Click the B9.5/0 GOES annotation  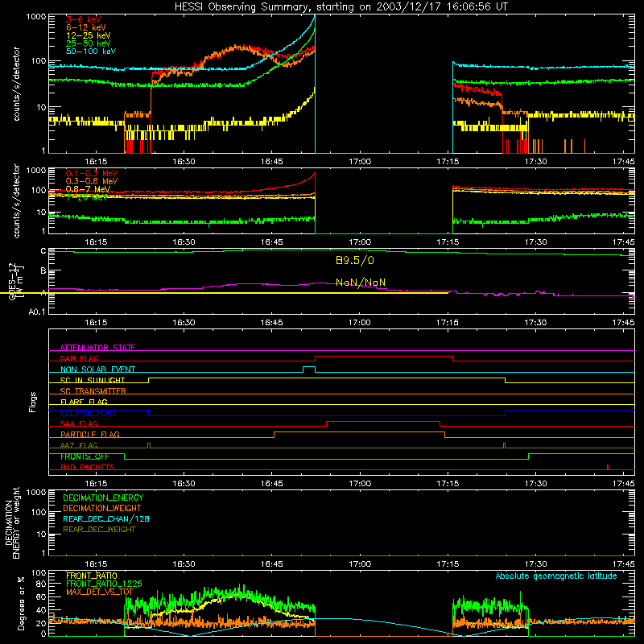(355, 260)
